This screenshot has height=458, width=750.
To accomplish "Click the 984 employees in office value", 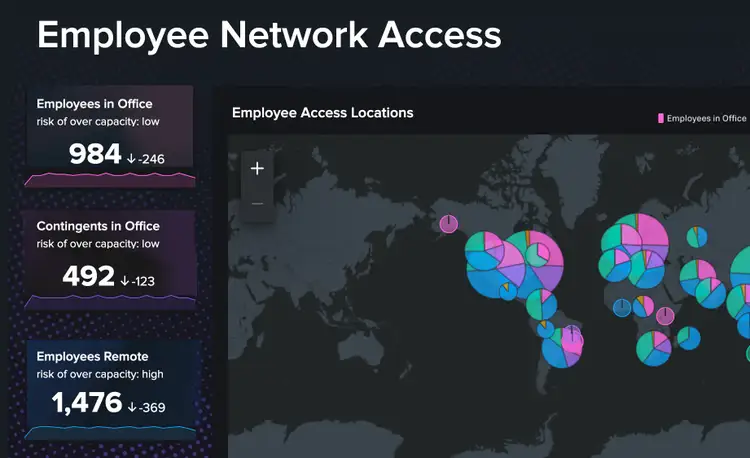I will [x=95, y=154].
